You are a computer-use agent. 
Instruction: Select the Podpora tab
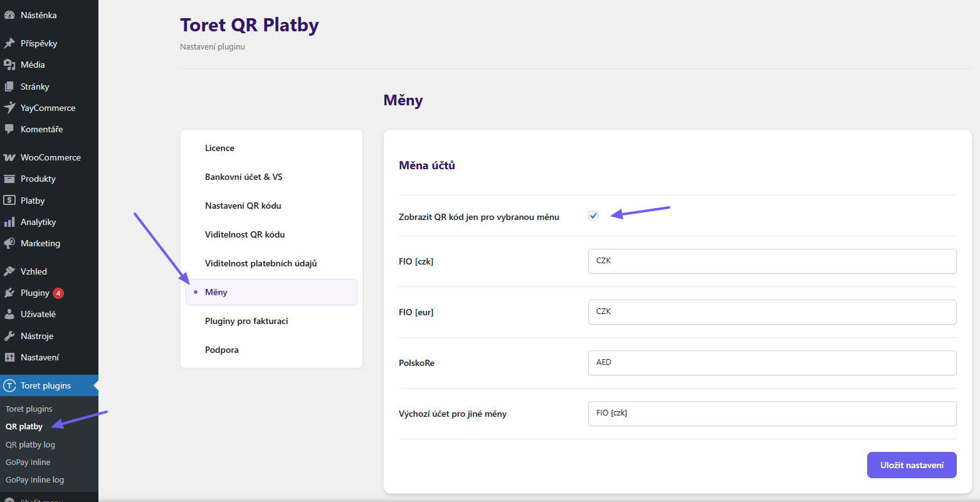point(221,349)
